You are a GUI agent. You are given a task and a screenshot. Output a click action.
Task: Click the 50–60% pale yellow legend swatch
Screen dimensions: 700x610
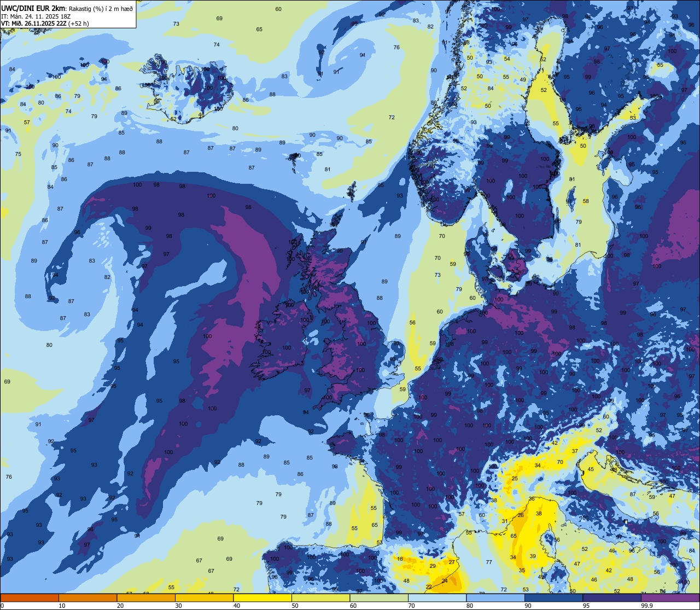[x=320, y=597]
